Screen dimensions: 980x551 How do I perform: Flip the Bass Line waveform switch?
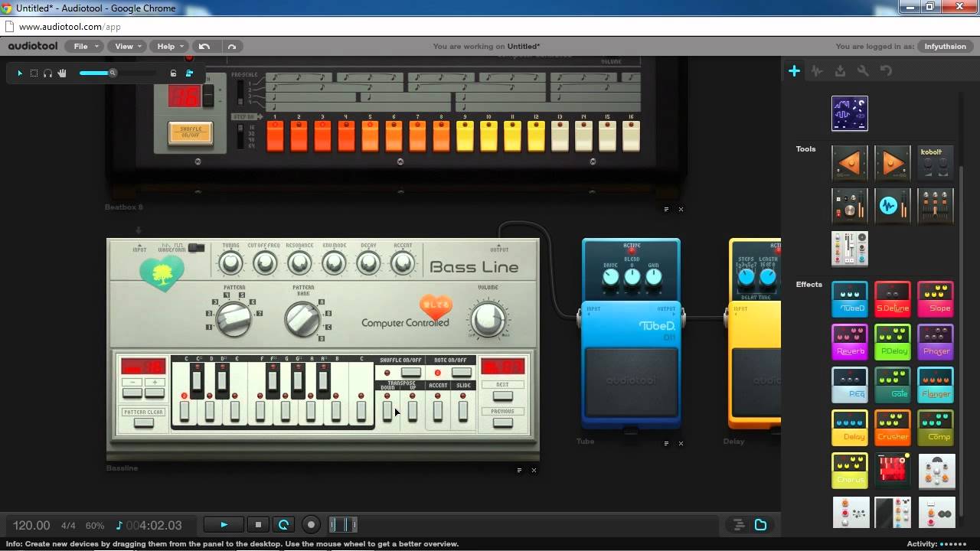[x=197, y=247]
